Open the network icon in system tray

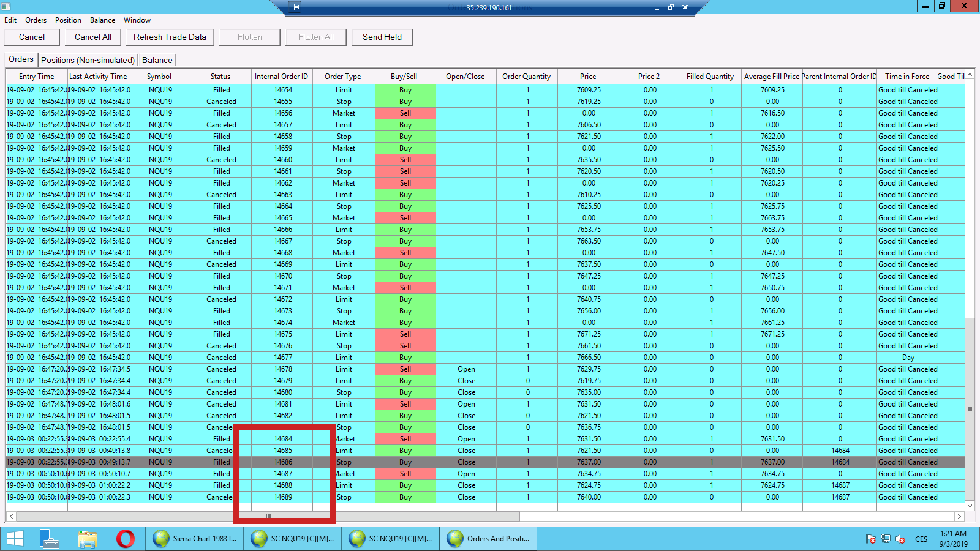tap(885, 539)
